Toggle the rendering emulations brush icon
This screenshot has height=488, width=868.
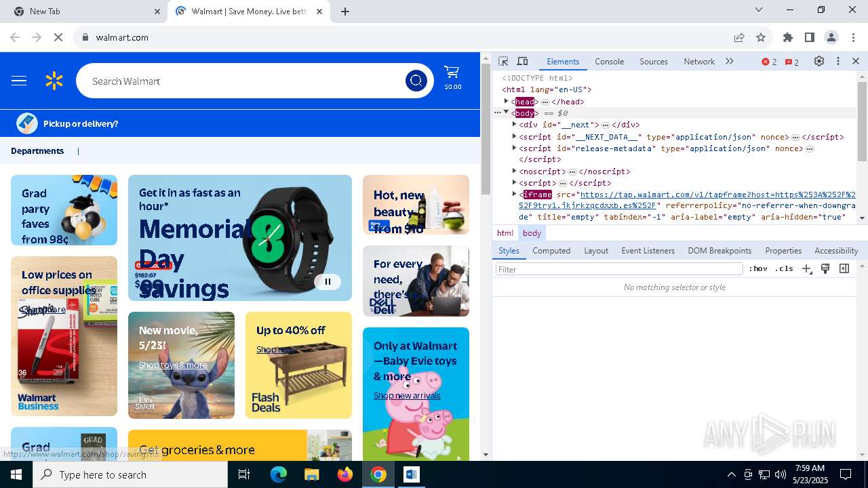[825, 269]
